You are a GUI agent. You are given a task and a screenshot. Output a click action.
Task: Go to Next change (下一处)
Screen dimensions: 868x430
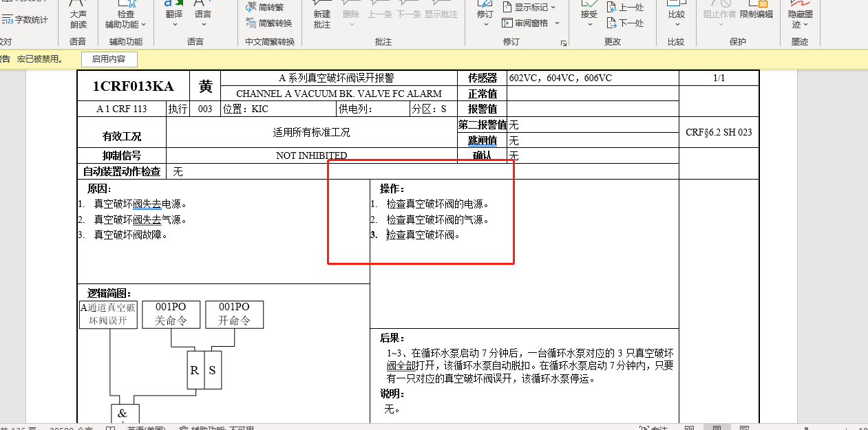tap(625, 23)
